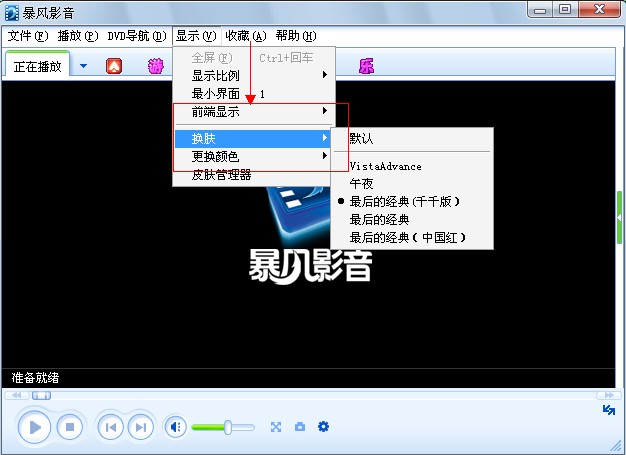Open 皮肤管理器 menu entry
The image size is (626, 455).
coord(254,175)
